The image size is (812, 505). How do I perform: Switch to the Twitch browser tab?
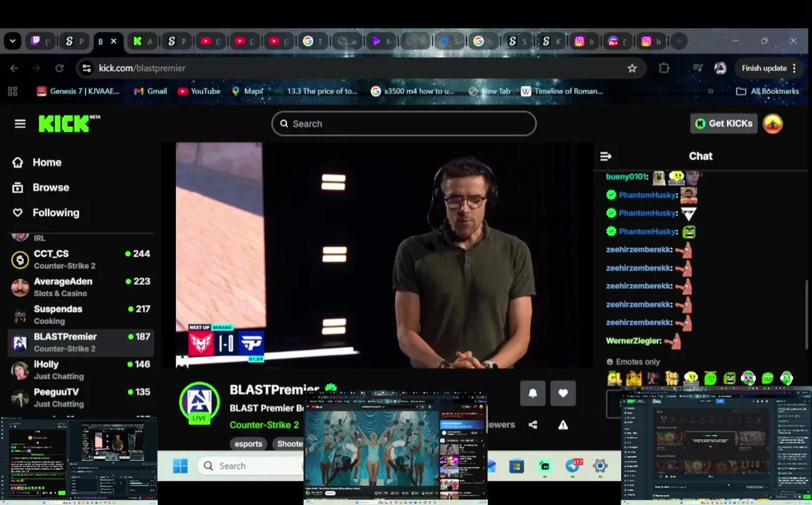point(41,41)
